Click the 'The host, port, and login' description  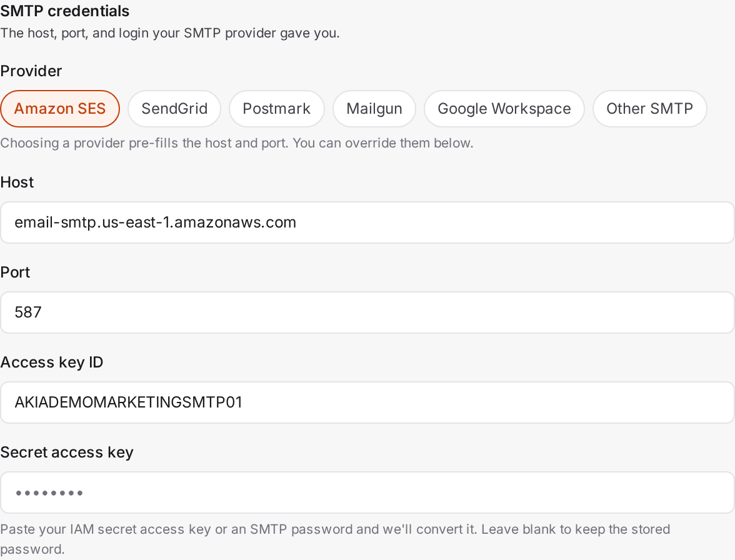pyautogui.click(x=170, y=33)
